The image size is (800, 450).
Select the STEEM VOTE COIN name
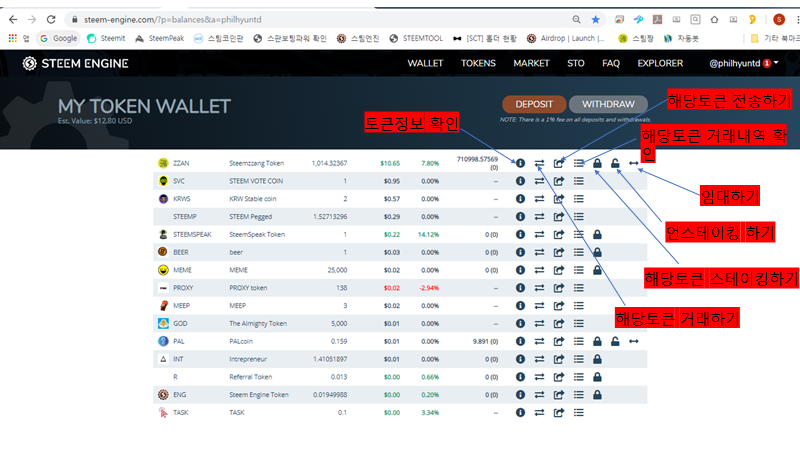point(256,181)
